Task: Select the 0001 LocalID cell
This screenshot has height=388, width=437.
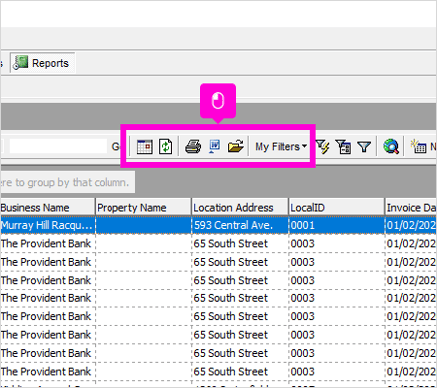Action: [337, 225]
